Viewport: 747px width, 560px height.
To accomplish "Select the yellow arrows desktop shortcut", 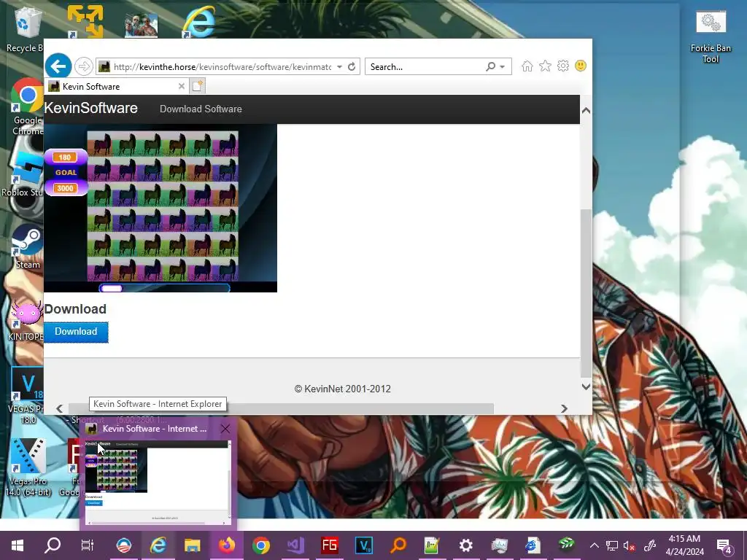I will click(85, 21).
